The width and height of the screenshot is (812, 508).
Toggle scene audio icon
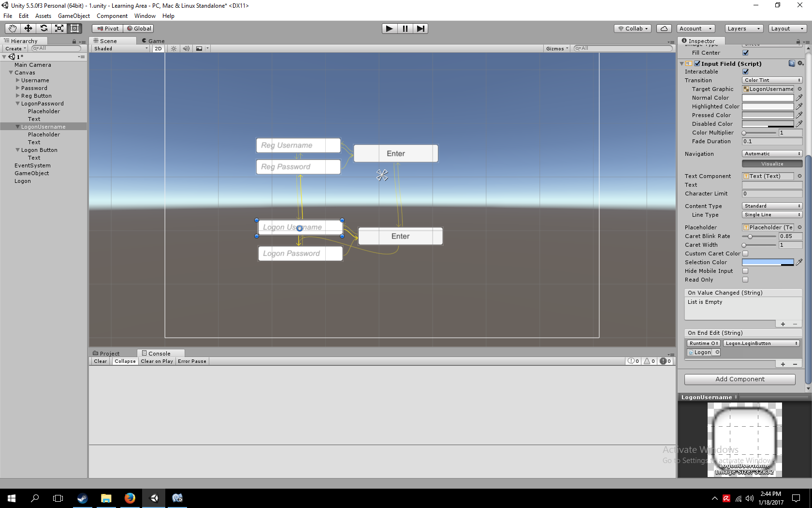tap(186, 48)
